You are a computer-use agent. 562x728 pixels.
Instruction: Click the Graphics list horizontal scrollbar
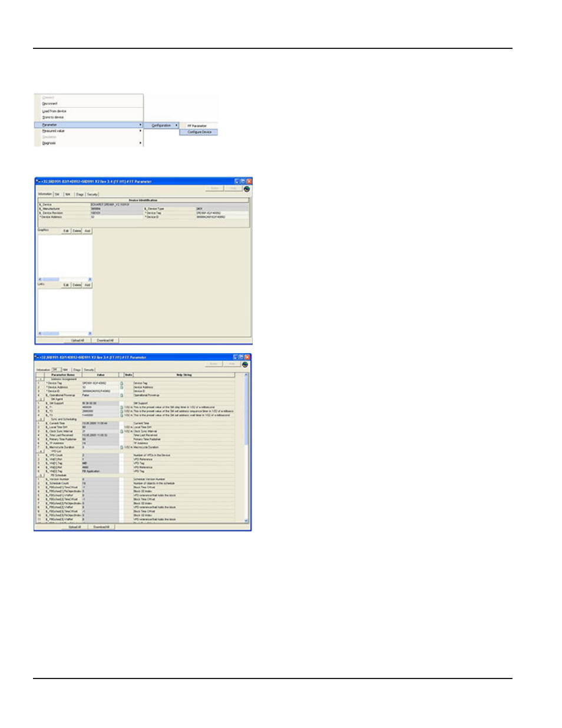coord(65,279)
